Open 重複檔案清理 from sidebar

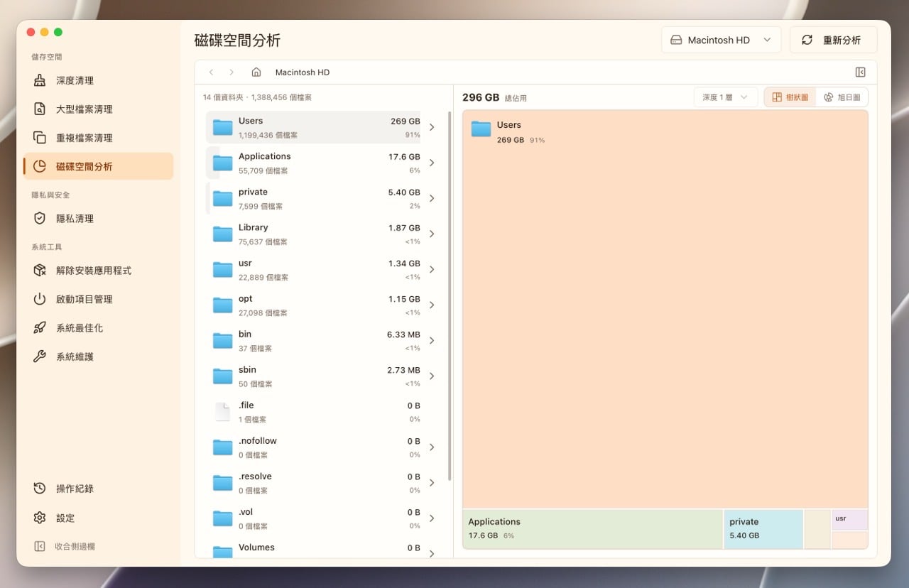coord(98,138)
